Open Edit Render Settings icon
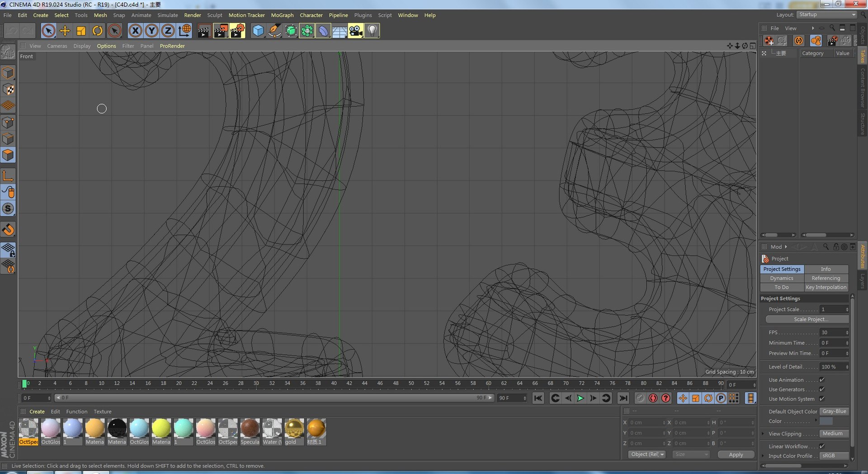The width and height of the screenshot is (868, 474). [237, 31]
